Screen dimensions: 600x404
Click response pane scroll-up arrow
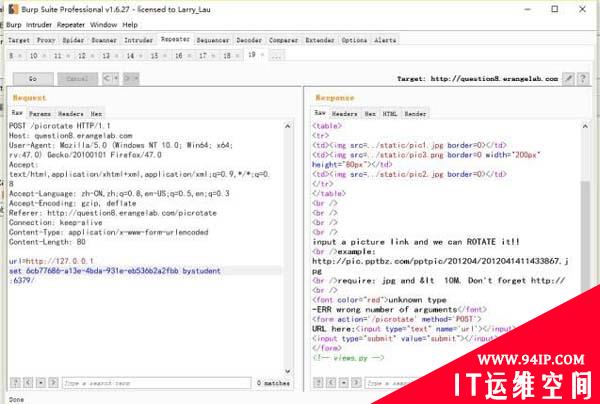585,126
